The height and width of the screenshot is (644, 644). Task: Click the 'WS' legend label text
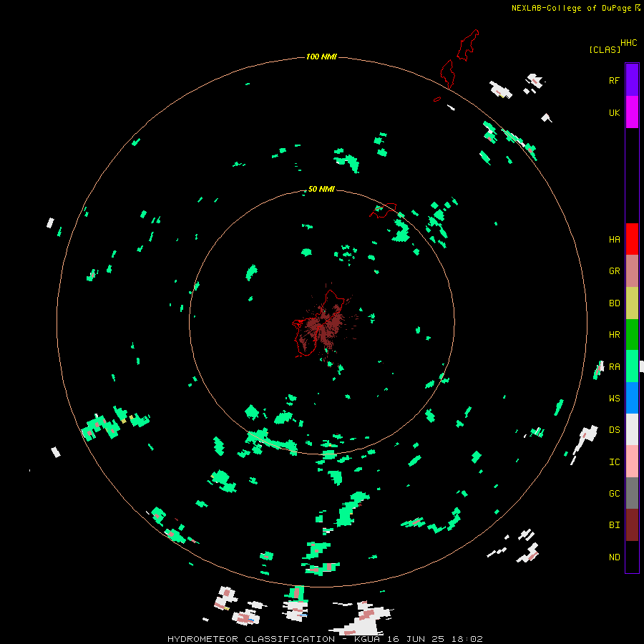tap(614, 399)
